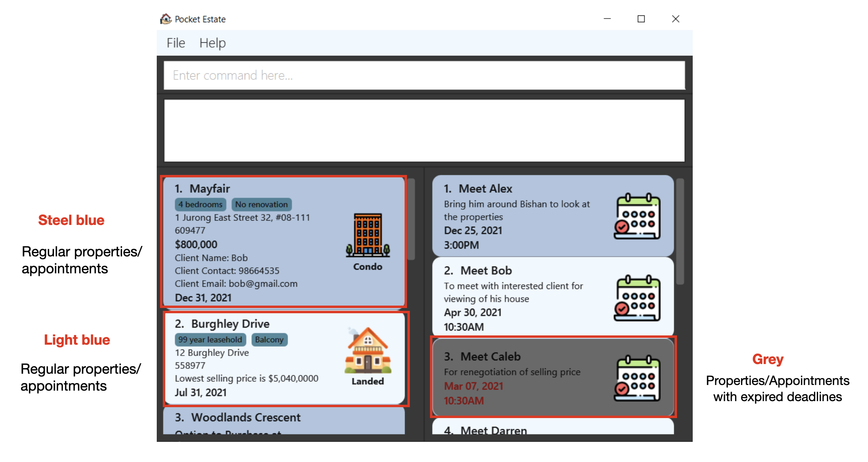Screen dimensions: 868x462
Task: Close the Pocket Estate window
Action: (x=676, y=19)
